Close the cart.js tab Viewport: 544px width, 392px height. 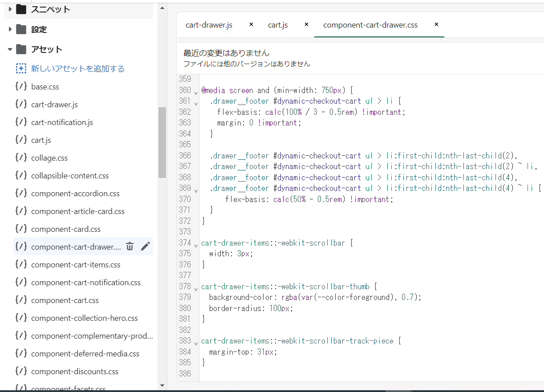(306, 24)
